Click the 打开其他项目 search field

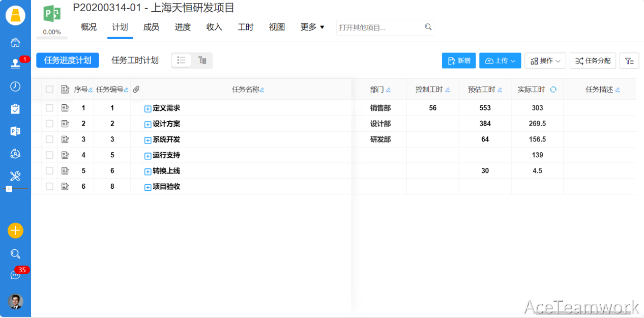tap(379, 27)
